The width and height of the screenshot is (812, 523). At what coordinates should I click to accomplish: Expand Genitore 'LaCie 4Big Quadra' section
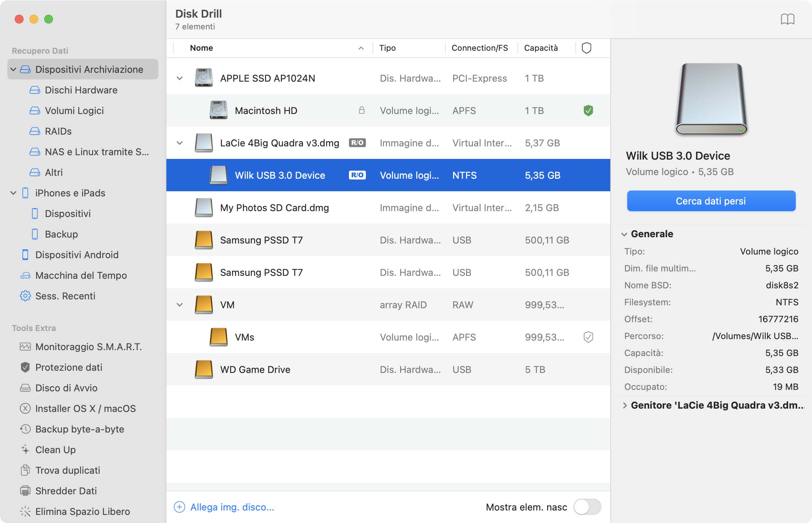625,405
